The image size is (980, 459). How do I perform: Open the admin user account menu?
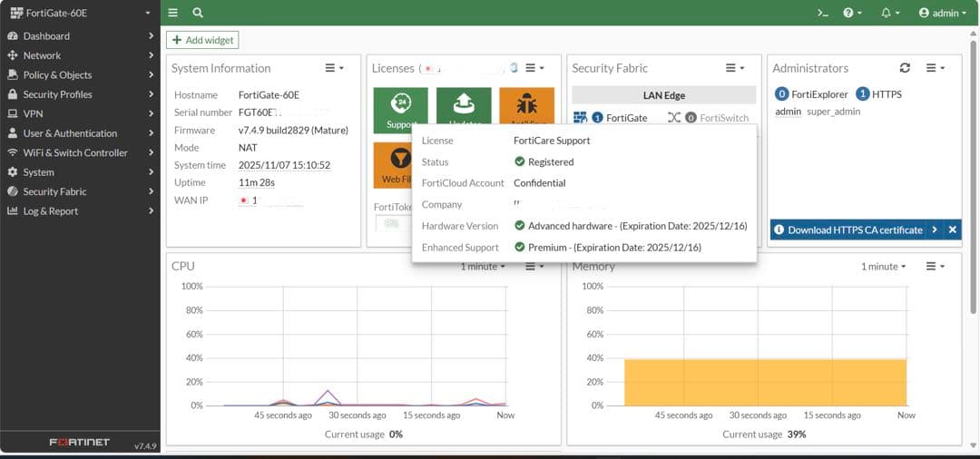click(x=943, y=13)
